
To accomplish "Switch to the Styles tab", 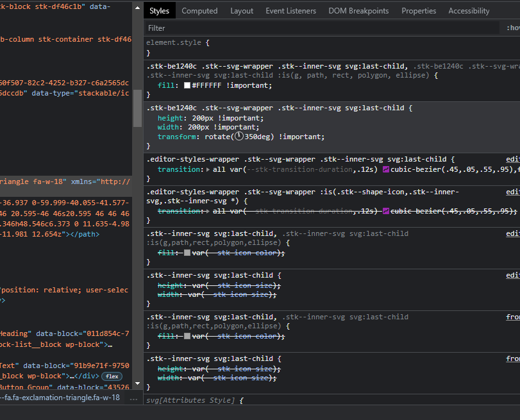I will coord(159,11).
